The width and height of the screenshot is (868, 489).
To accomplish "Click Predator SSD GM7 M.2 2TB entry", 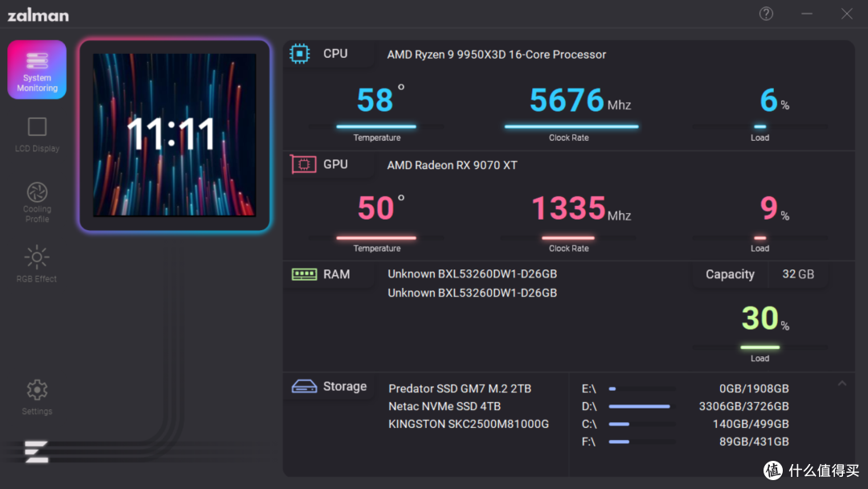I will 460,388.
